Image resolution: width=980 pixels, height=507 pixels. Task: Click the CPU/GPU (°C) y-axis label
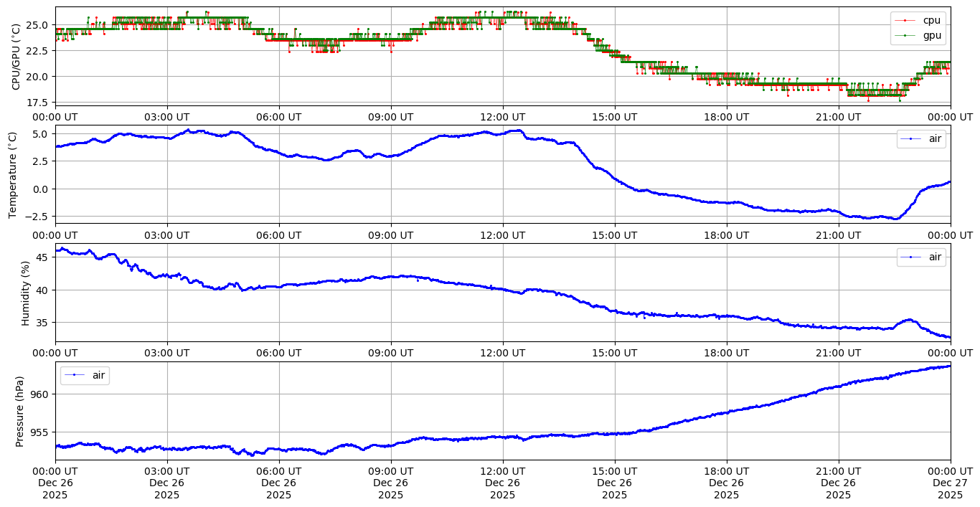point(17,56)
